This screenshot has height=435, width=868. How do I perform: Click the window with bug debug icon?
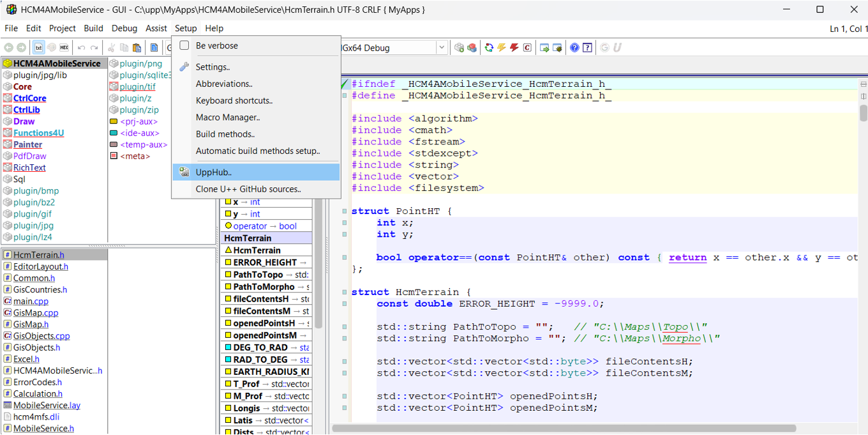[557, 48]
